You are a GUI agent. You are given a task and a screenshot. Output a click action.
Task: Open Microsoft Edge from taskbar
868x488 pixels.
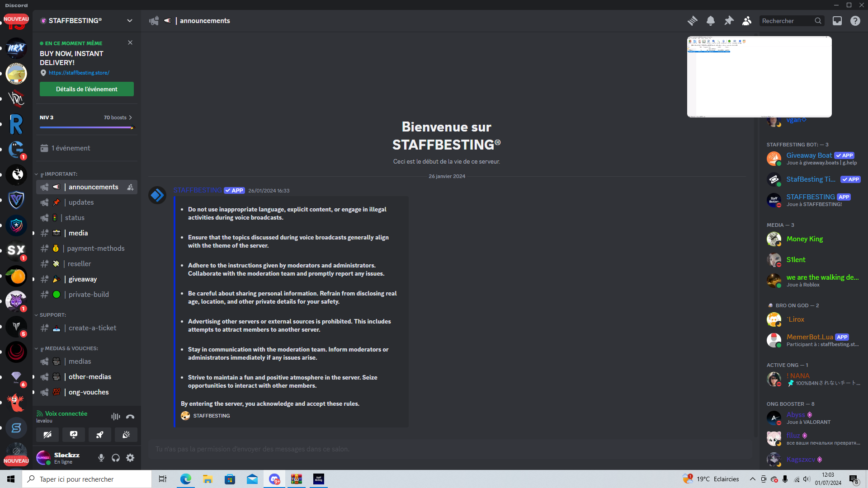click(185, 479)
